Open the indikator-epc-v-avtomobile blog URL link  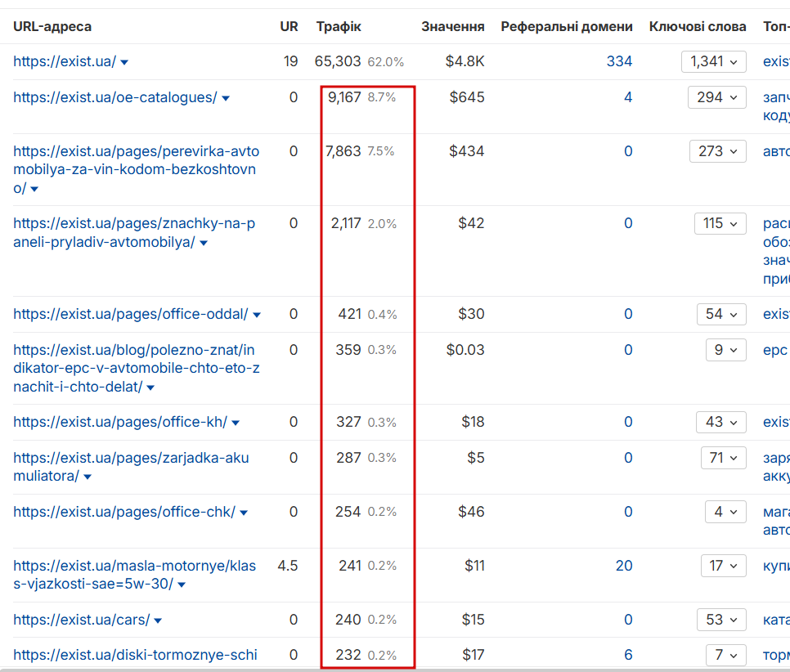click(136, 368)
